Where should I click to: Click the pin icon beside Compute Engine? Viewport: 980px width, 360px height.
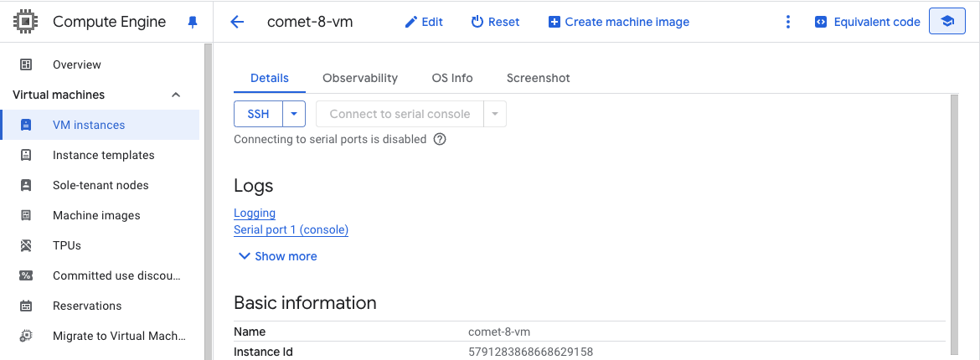(x=193, y=23)
